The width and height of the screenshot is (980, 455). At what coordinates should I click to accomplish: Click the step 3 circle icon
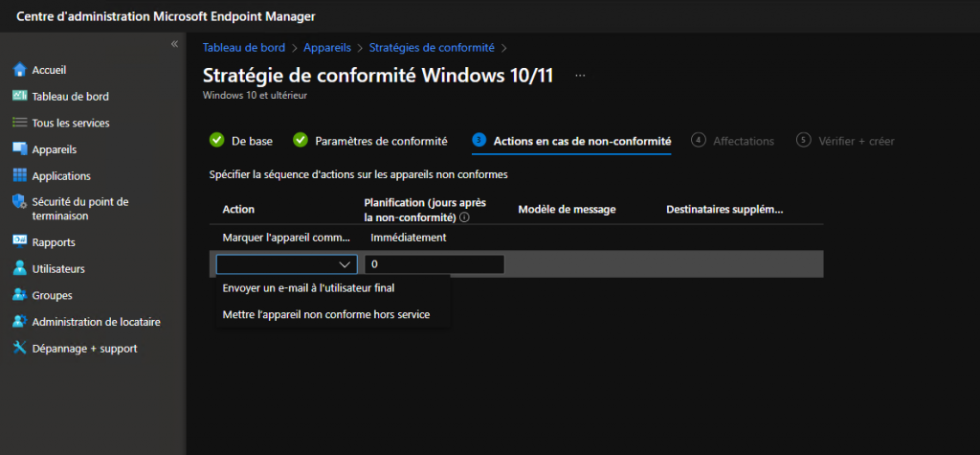479,140
